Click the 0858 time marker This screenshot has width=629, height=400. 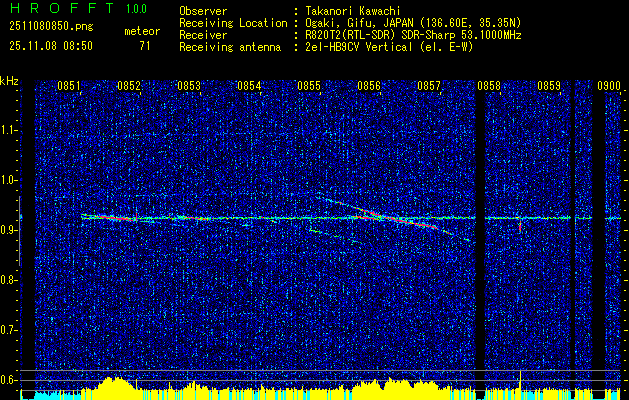[x=489, y=86]
